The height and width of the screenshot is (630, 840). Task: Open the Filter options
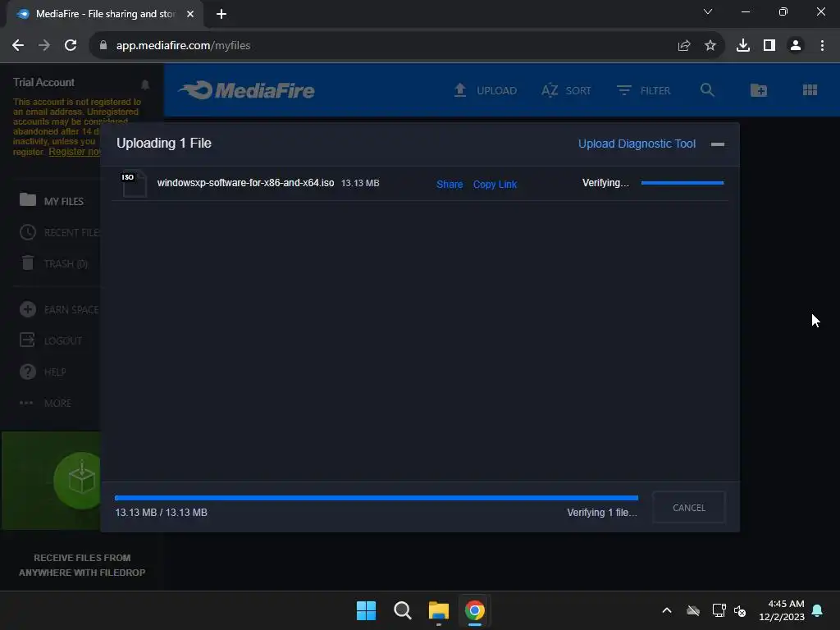coord(643,90)
